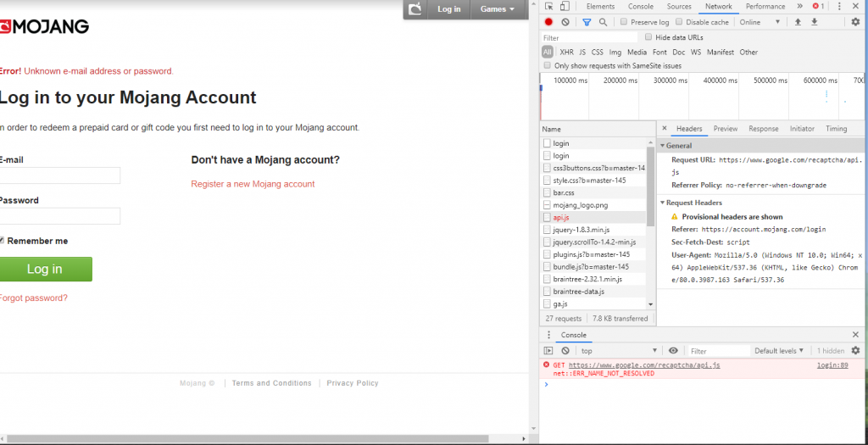Click Register a new Mojang account

[253, 184]
